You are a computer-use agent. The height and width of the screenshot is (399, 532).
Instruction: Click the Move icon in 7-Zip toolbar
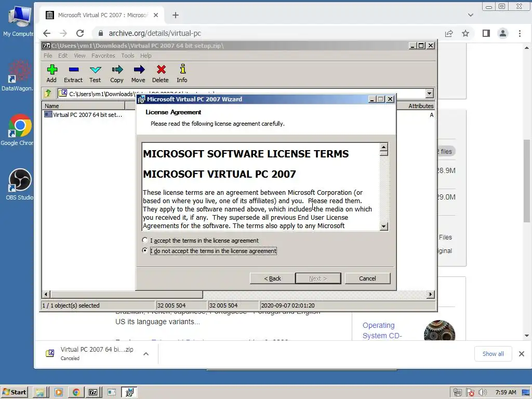coord(138,74)
